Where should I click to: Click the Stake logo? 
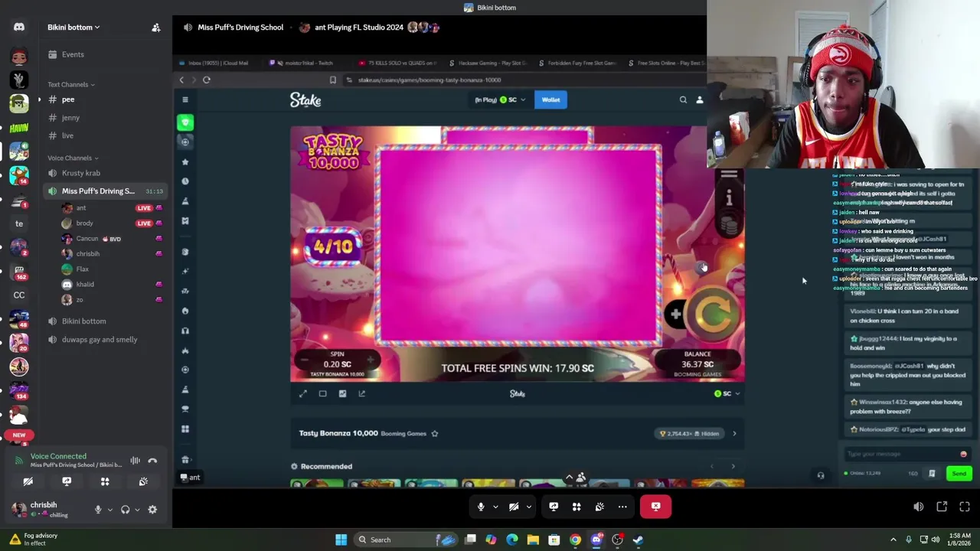point(305,99)
